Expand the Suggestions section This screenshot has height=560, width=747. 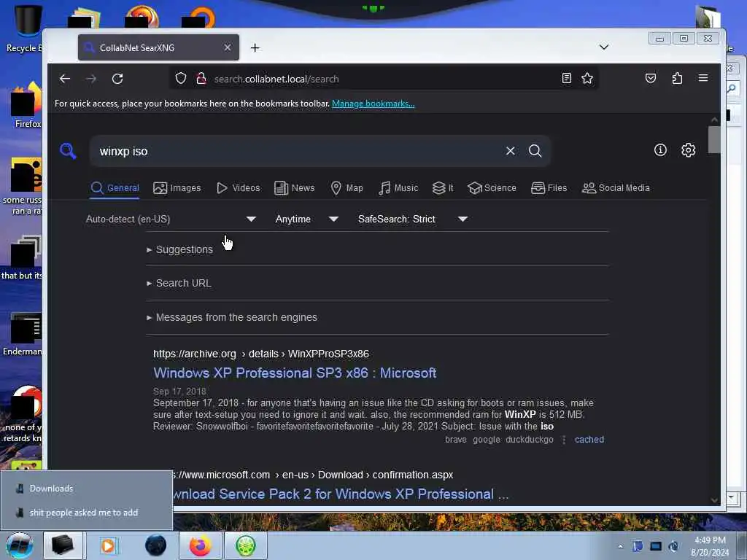click(180, 249)
